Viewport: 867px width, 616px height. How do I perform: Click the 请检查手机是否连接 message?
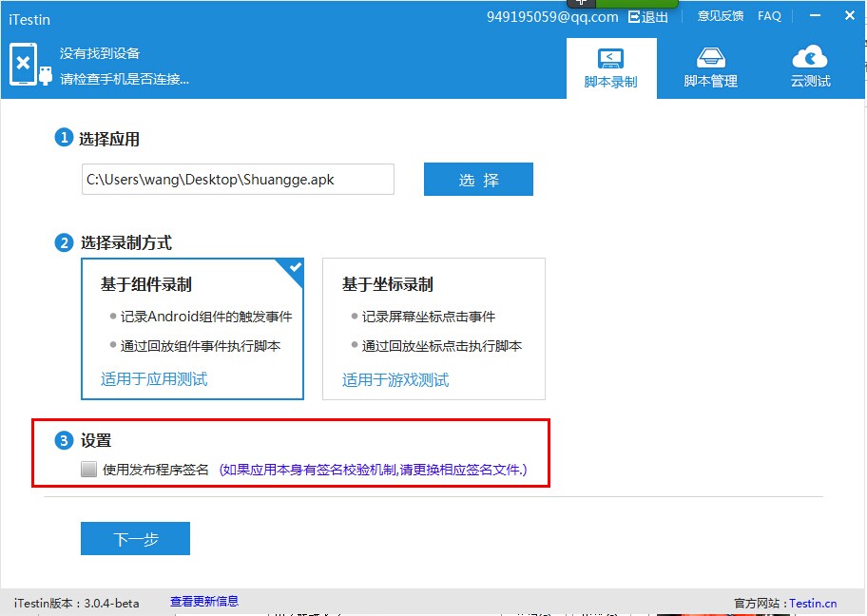click(x=125, y=79)
